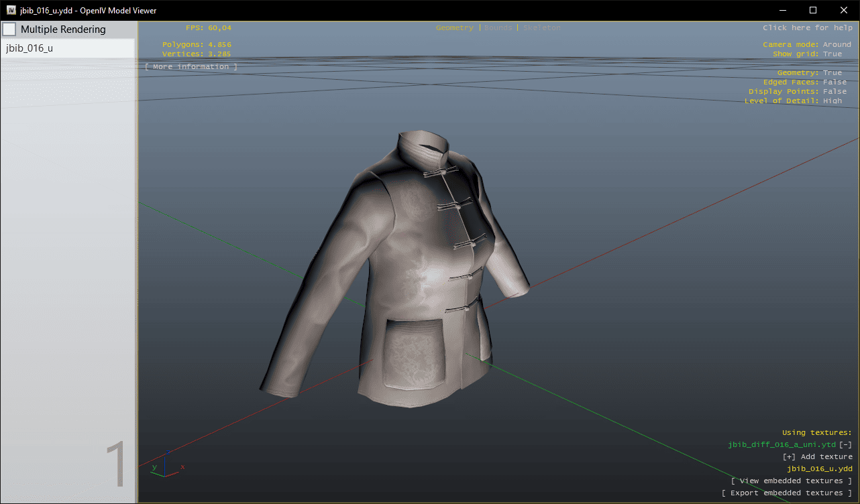Viewport: 860px width, 504px height.
Task: Enable the Multiple Rendering checkbox
Action: click(9, 29)
